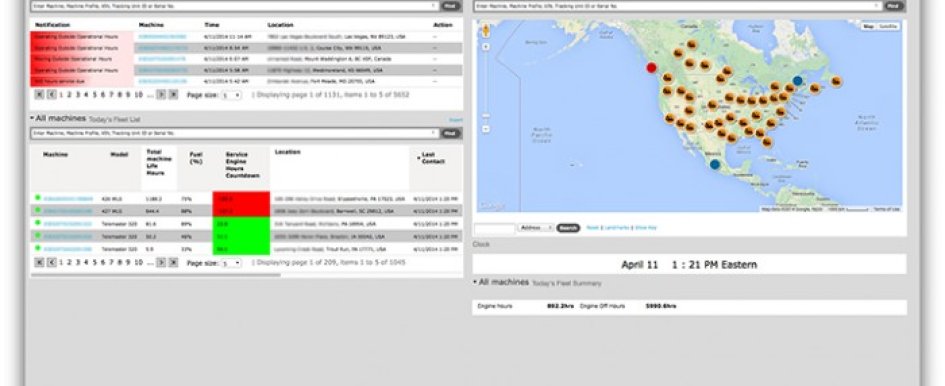Zoom out the map with minus button

[x=486, y=128]
